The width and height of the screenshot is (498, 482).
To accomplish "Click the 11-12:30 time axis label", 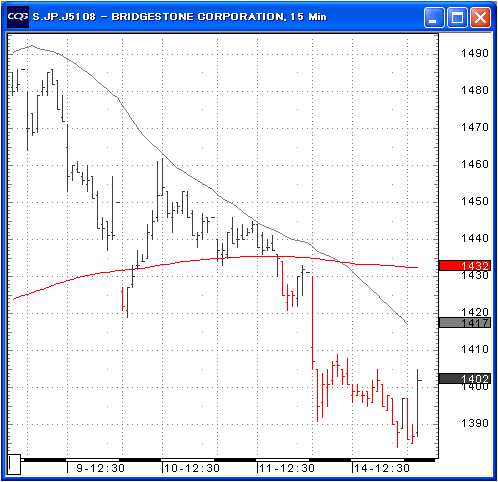I will 287,468.
